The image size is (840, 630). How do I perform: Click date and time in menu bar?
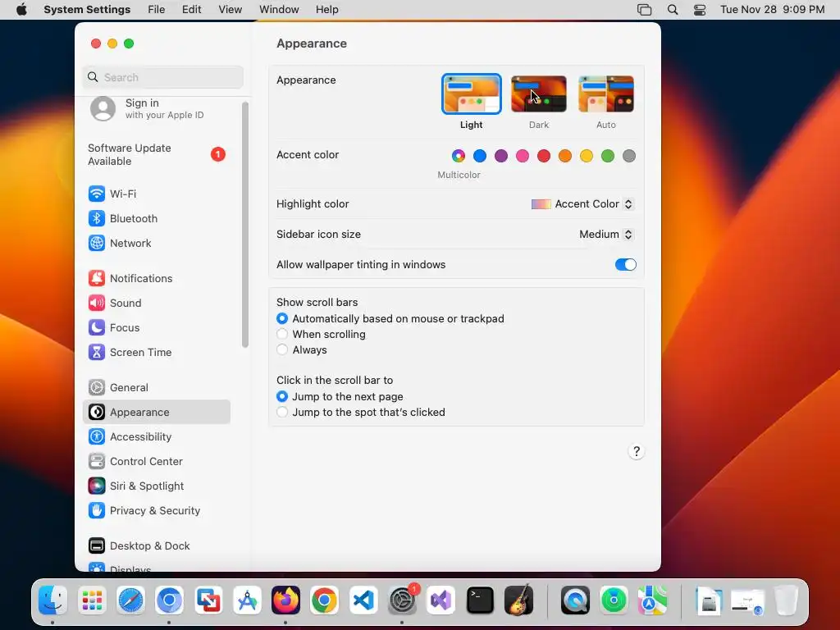coord(772,10)
